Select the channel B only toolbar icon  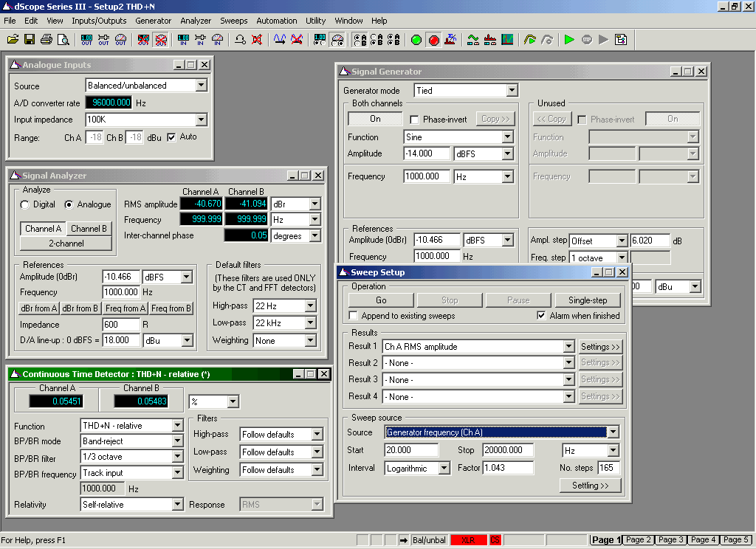(x=377, y=40)
